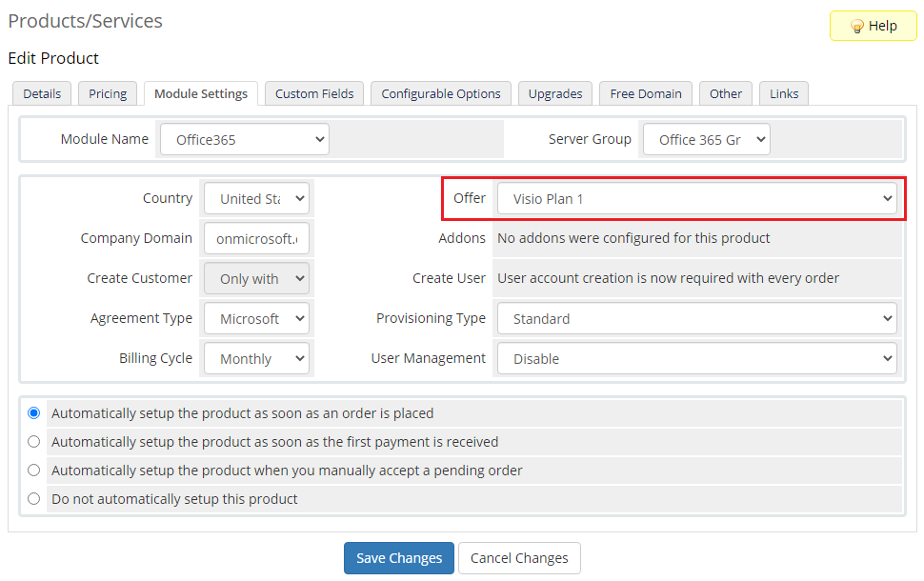Image resolution: width=924 pixels, height=581 pixels.
Task: Click the lightbulb icon in Help button
Action: pyautogui.click(x=856, y=26)
